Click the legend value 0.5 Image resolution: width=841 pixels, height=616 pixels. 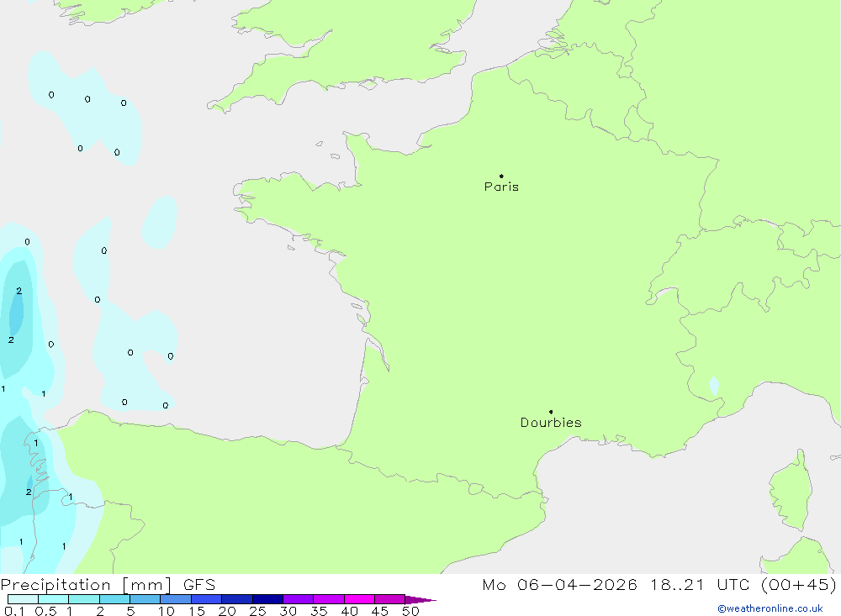[45, 611]
